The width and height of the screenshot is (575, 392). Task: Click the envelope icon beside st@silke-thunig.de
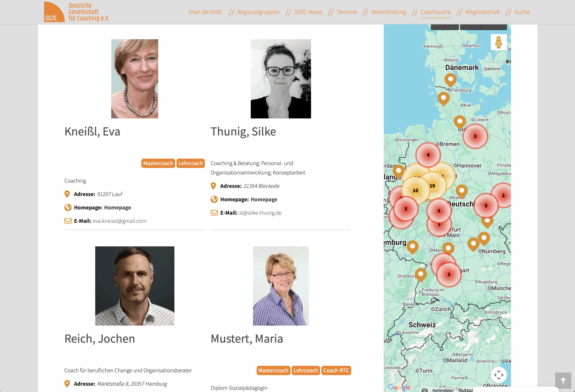[x=213, y=213]
